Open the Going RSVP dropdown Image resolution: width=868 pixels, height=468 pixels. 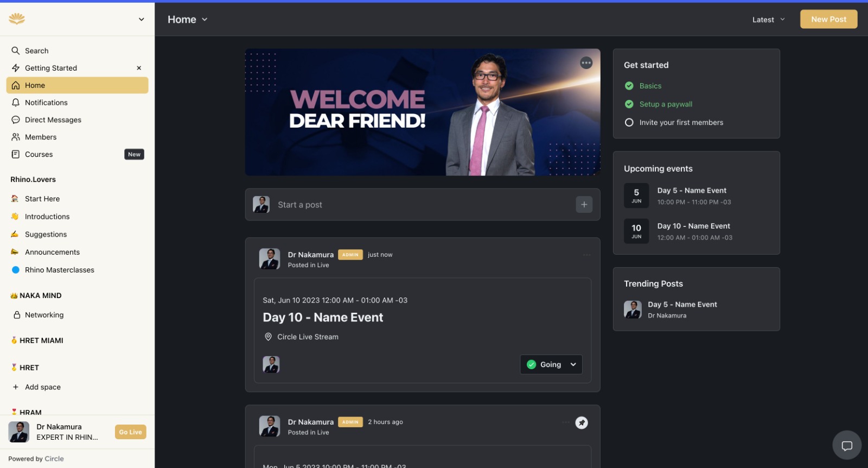click(x=551, y=365)
